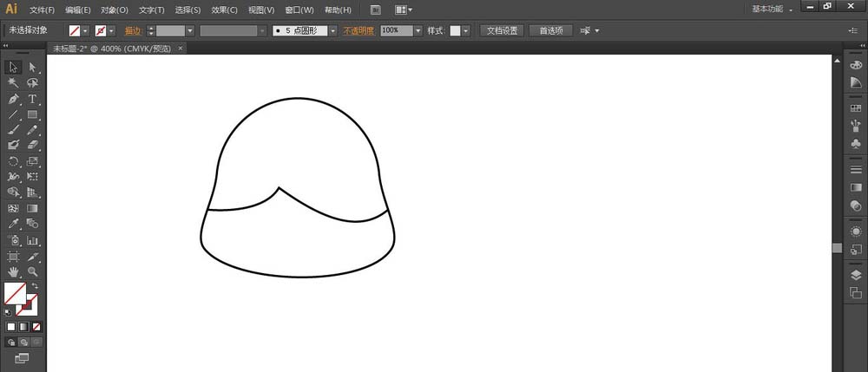868x372 pixels.
Task: Activate the Zoom tool
Action: (x=32, y=271)
